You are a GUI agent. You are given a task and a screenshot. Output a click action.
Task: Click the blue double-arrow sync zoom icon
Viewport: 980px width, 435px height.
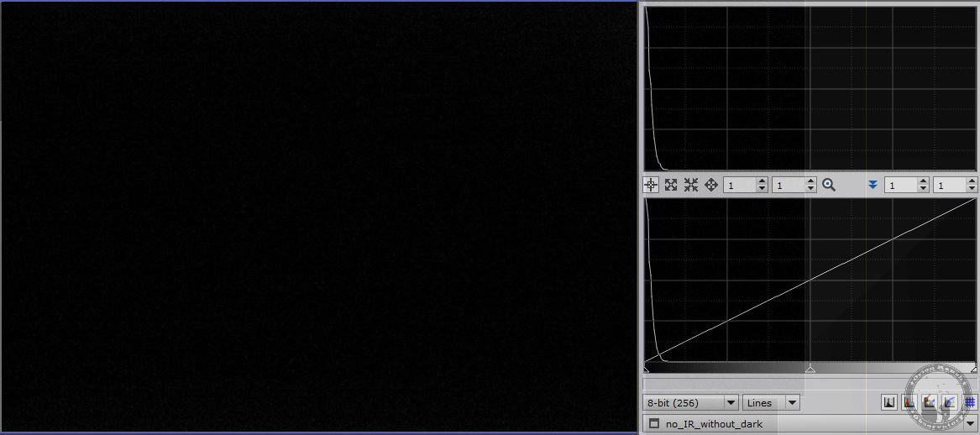coord(872,185)
